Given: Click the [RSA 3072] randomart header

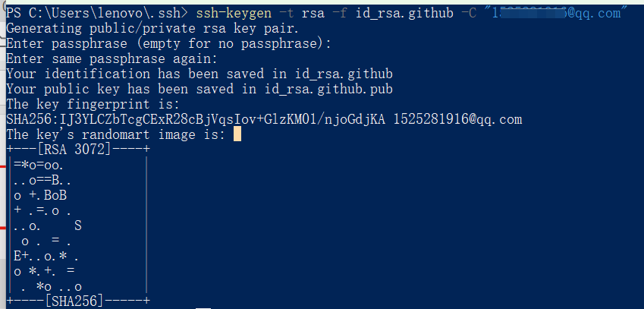Looking at the screenshot, I should tap(74, 150).
